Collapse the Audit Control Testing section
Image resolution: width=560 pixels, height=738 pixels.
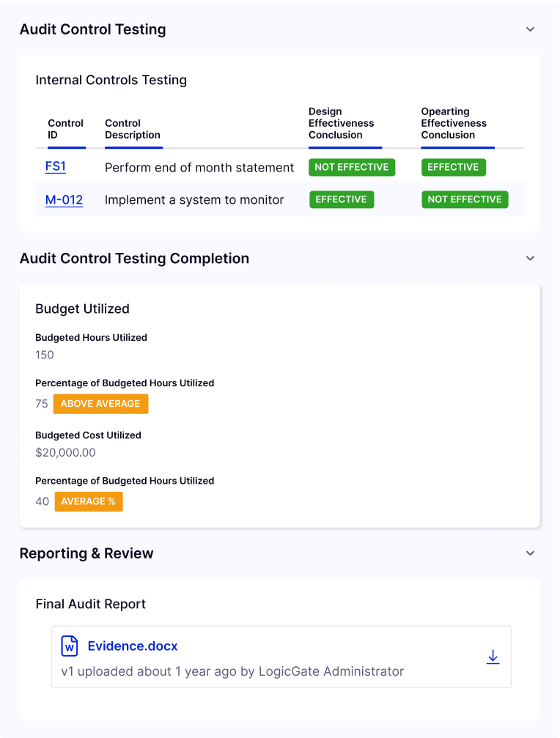tap(530, 29)
